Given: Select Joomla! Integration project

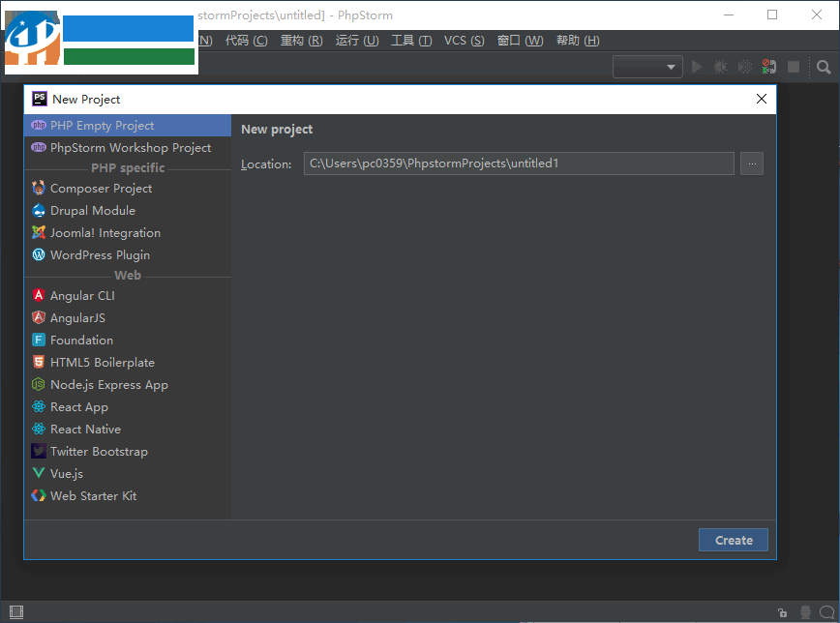Looking at the screenshot, I should point(128,232).
